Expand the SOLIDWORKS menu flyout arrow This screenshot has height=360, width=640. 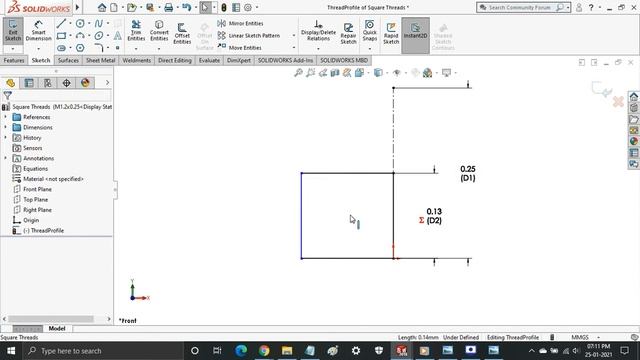coord(77,7)
